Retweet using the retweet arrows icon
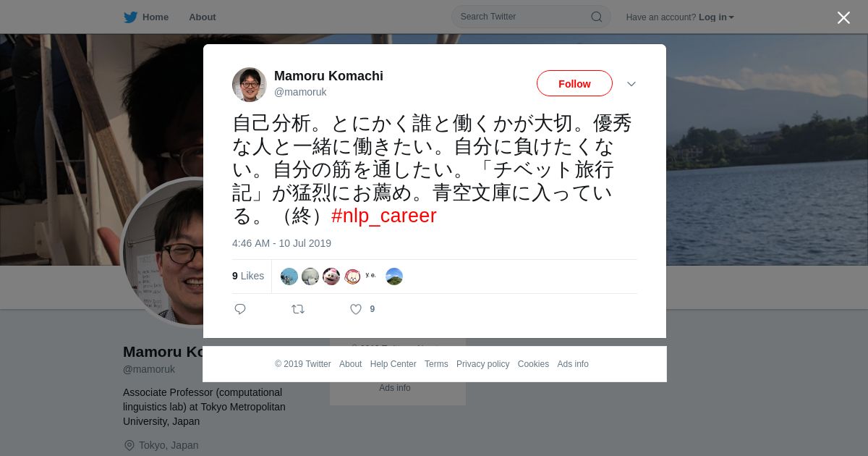 tap(298, 309)
